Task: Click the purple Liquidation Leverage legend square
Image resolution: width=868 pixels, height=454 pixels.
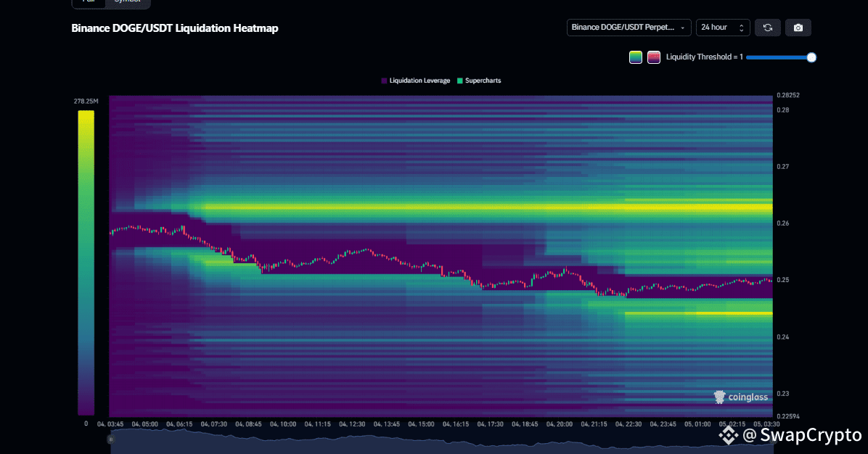Action: pos(384,81)
